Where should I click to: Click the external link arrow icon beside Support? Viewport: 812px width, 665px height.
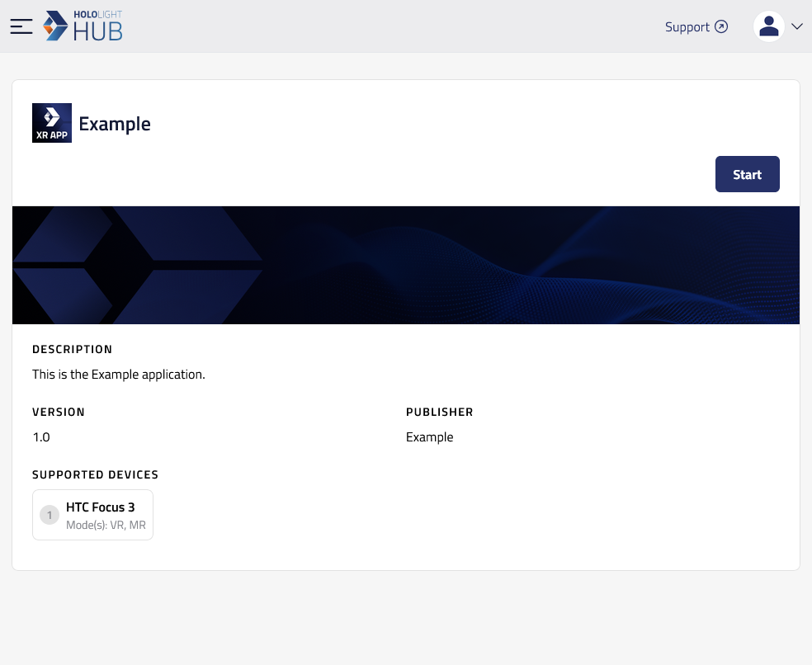[x=721, y=26]
